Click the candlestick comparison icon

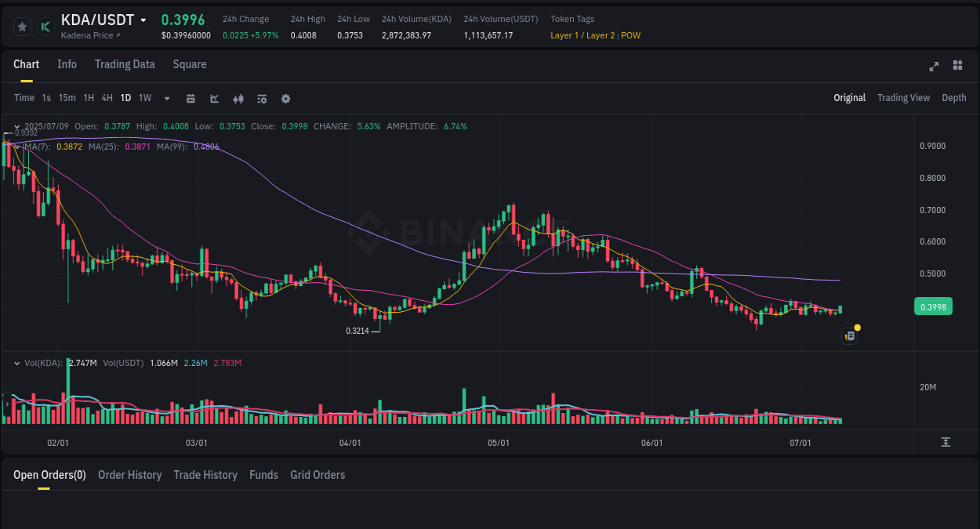click(238, 98)
